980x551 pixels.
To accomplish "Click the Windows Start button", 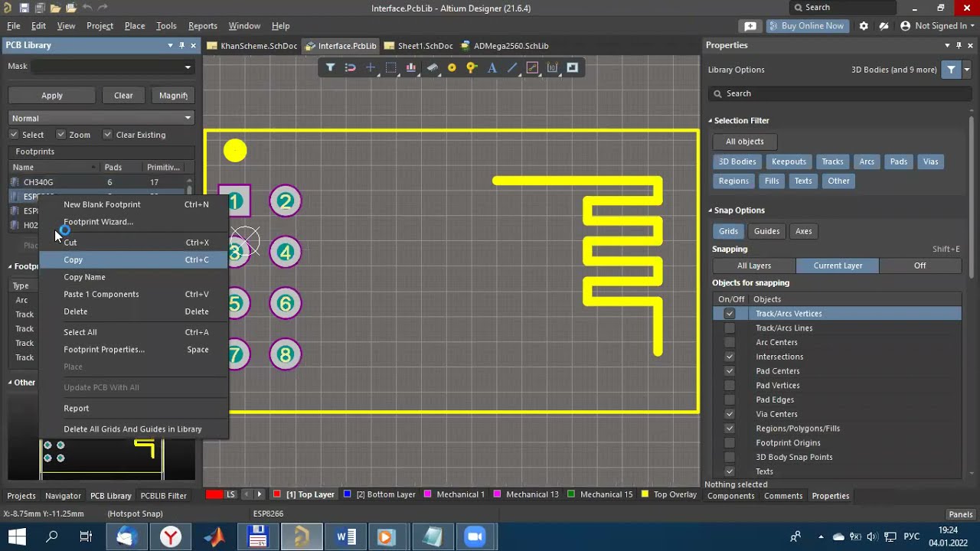I will (17, 536).
